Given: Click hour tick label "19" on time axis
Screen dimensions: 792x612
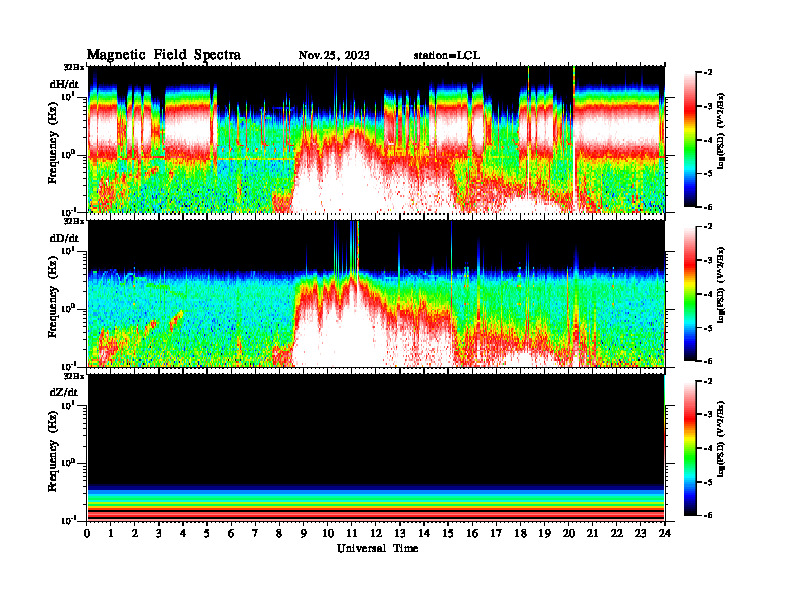Looking at the screenshot, I should 544,533.
